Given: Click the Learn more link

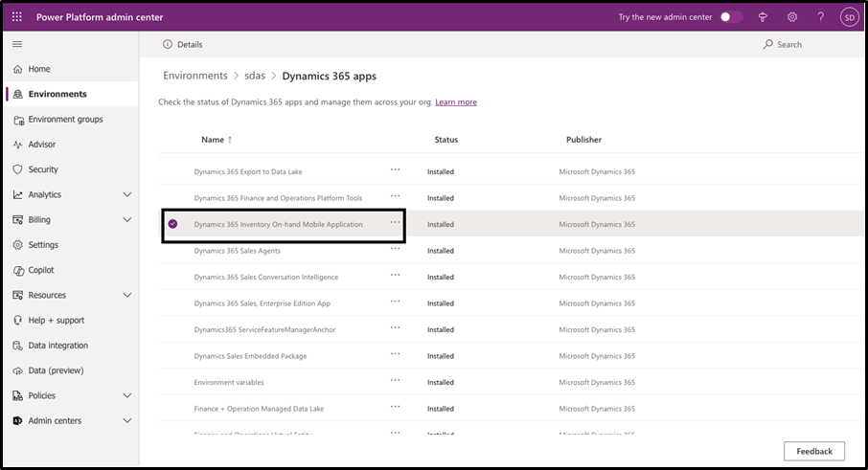Looking at the screenshot, I should [x=455, y=102].
